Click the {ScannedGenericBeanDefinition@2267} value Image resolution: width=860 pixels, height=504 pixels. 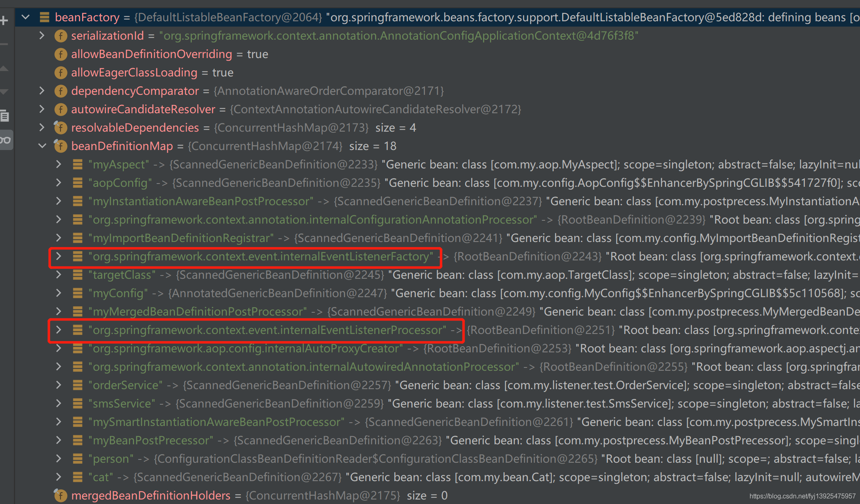(x=238, y=477)
